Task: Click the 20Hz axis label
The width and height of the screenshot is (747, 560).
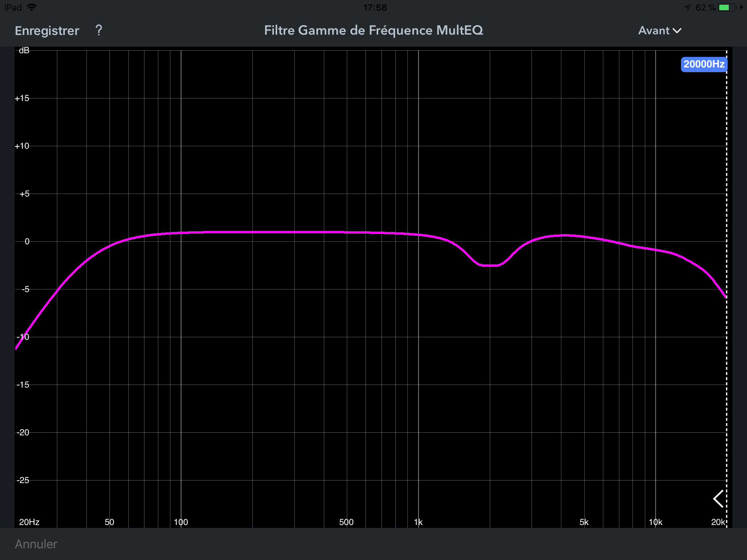Action: (x=29, y=522)
